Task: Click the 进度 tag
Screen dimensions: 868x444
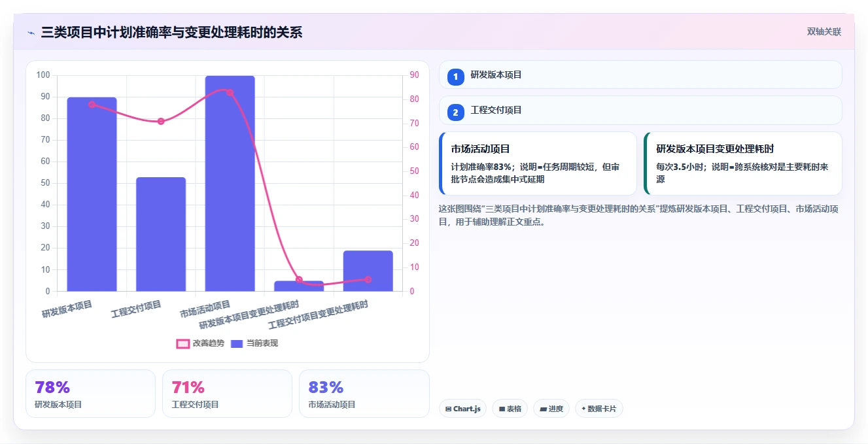Action: [x=551, y=409]
